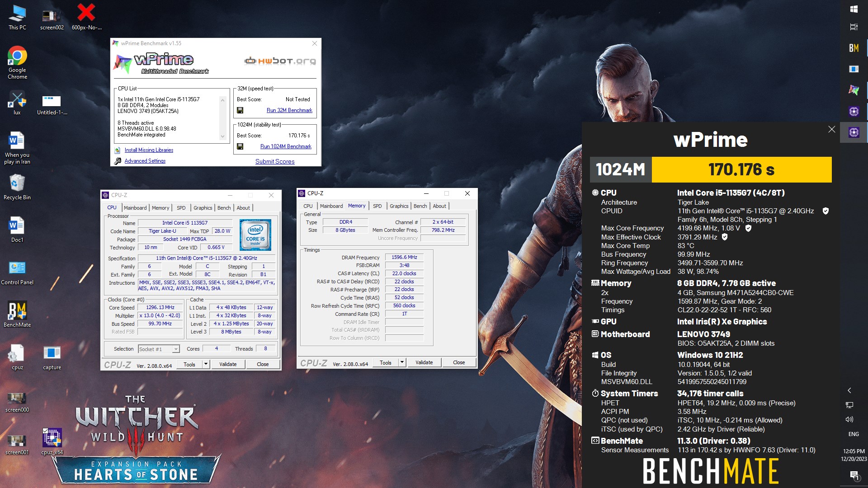Close the BenchMate wPrime result panel

coord(831,129)
